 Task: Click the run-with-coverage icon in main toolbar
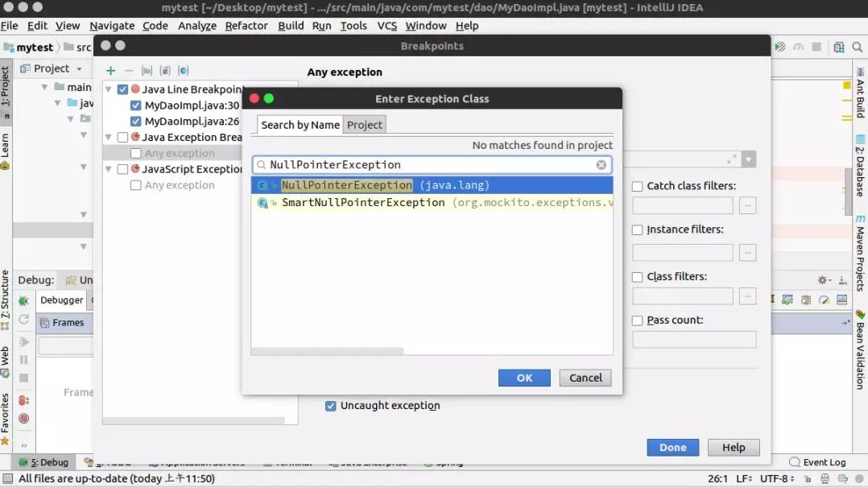[x=780, y=47]
